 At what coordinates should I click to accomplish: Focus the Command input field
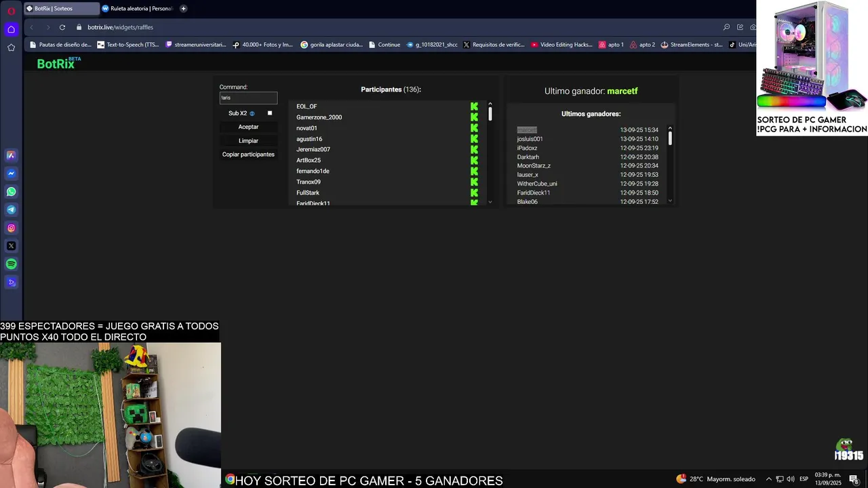[248, 98]
